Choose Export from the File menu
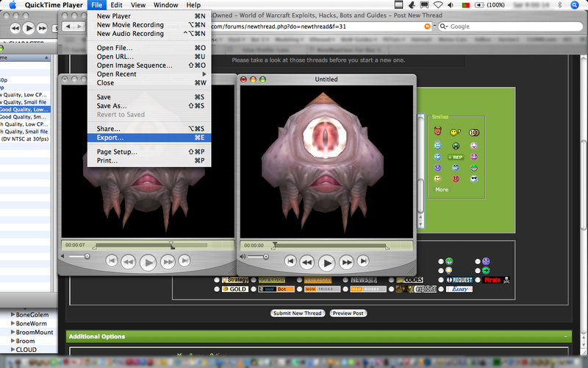 pos(149,138)
